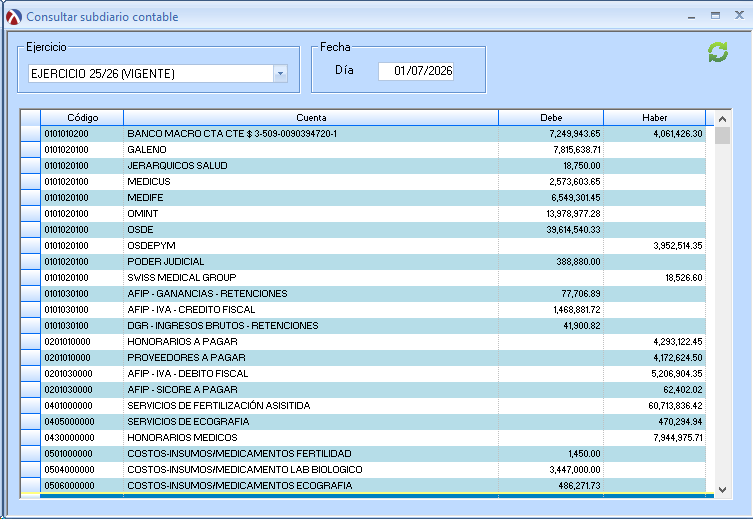Click the OSDE account name
This screenshot has height=519, width=753.
(x=140, y=229)
